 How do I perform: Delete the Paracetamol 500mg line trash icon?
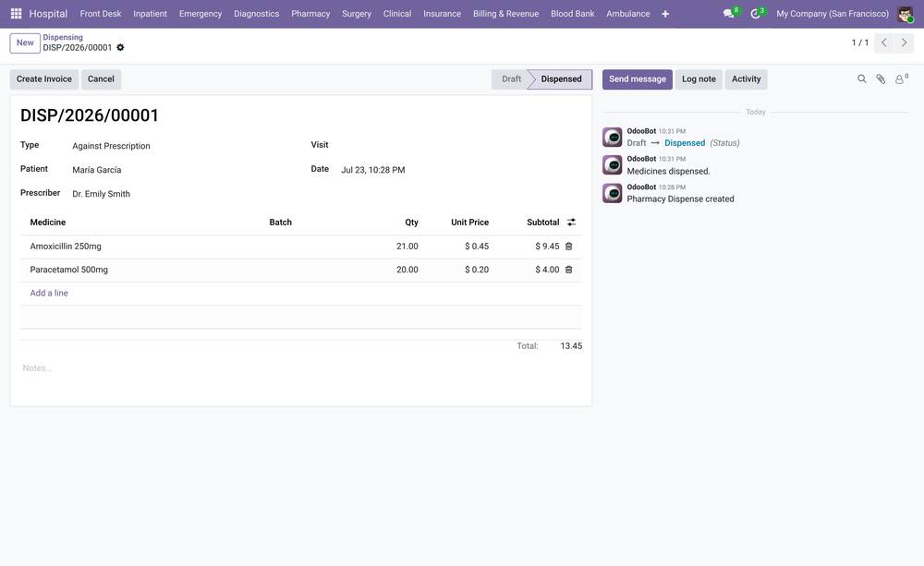(x=568, y=270)
